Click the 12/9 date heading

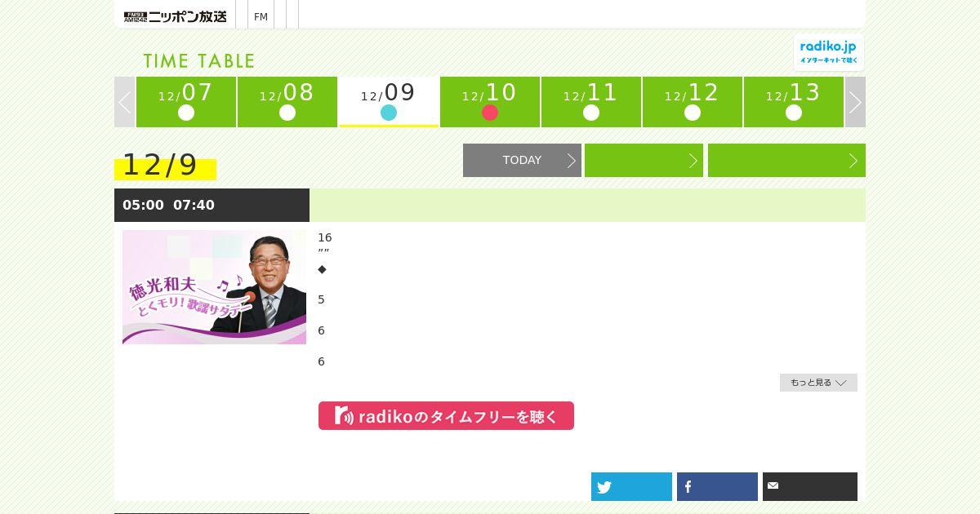click(165, 166)
